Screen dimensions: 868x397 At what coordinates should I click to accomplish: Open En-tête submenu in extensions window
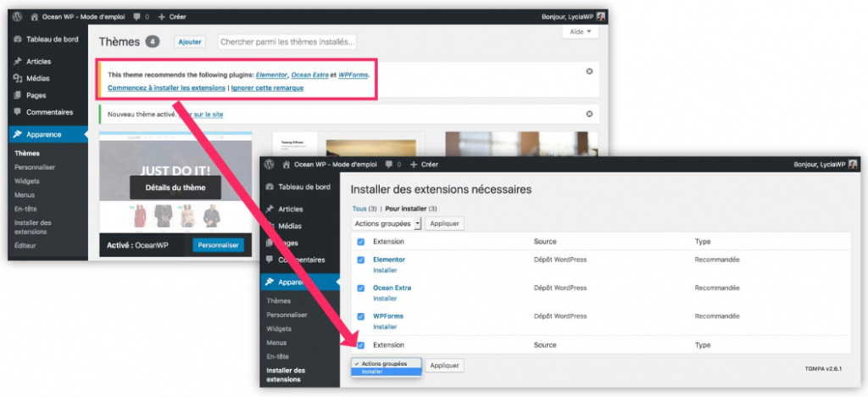click(277, 356)
